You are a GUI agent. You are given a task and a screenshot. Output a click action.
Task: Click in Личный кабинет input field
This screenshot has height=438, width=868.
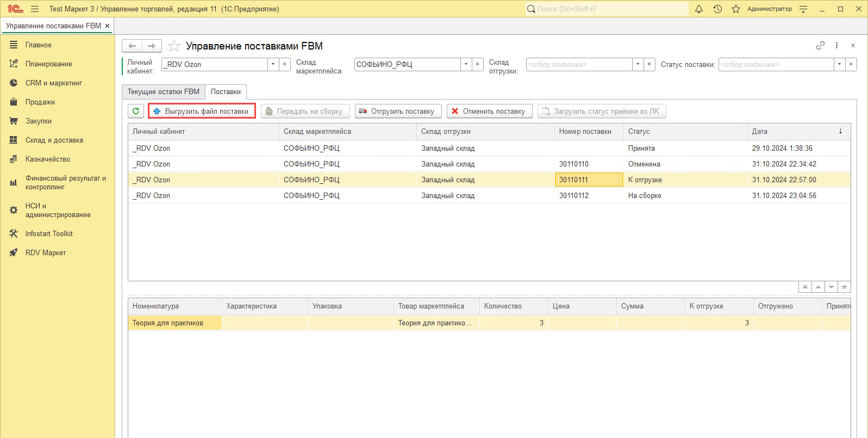click(215, 64)
